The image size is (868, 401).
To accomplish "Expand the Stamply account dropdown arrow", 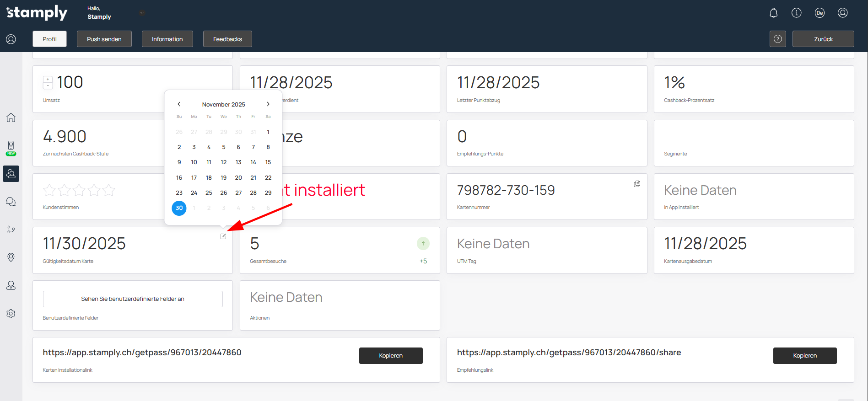I will (142, 13).
